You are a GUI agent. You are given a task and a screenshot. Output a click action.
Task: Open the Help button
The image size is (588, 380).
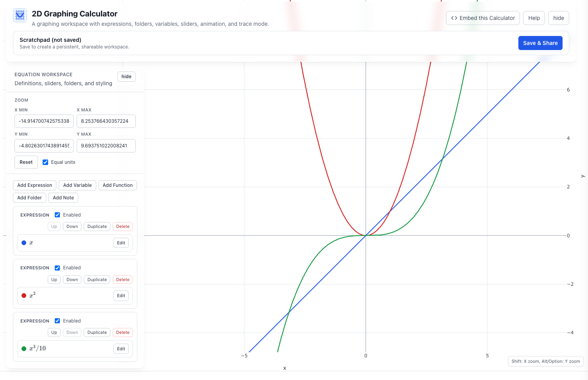(534, 18)
